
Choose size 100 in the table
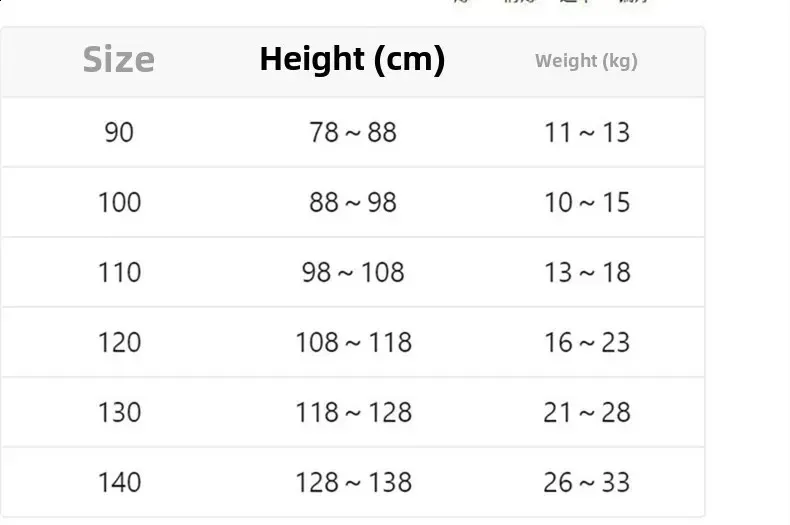119,203
